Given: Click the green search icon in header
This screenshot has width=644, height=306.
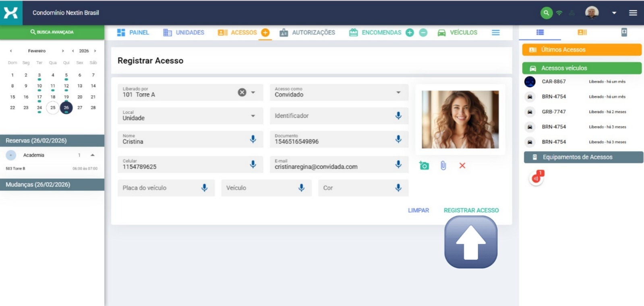Looking at the screenshot, I should tap(546, 13).
